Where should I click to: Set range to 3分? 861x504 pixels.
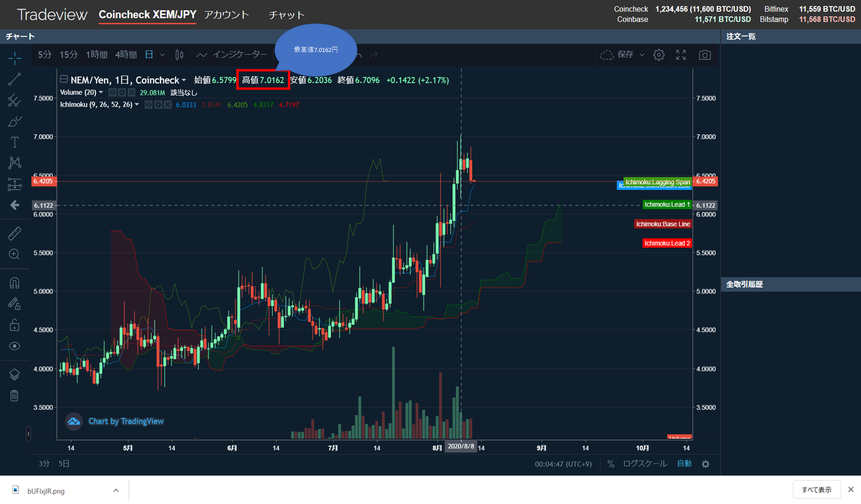(x=44, y=464)
